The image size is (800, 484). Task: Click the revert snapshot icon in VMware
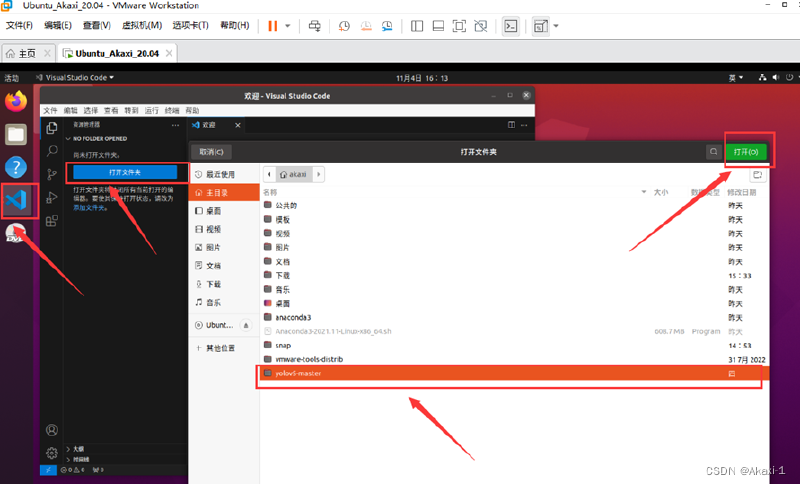366,26
